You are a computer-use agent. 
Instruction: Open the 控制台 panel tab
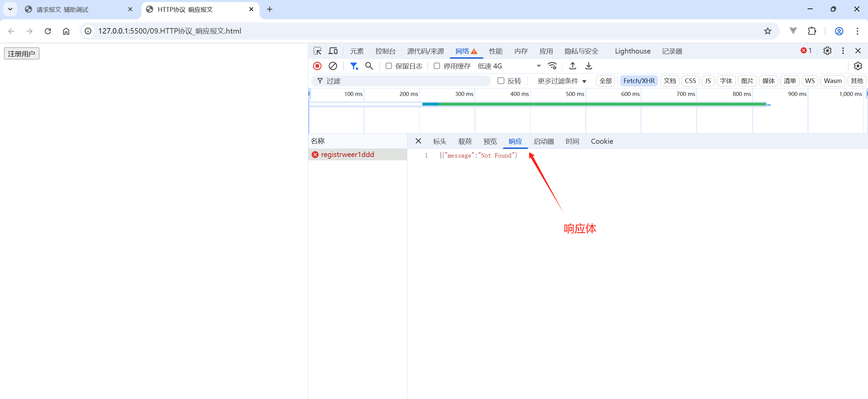(x=385, y=51)
